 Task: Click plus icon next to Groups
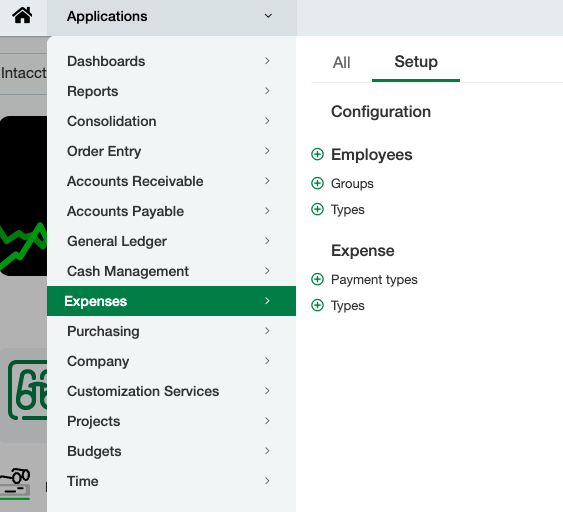tap(317, 183)
